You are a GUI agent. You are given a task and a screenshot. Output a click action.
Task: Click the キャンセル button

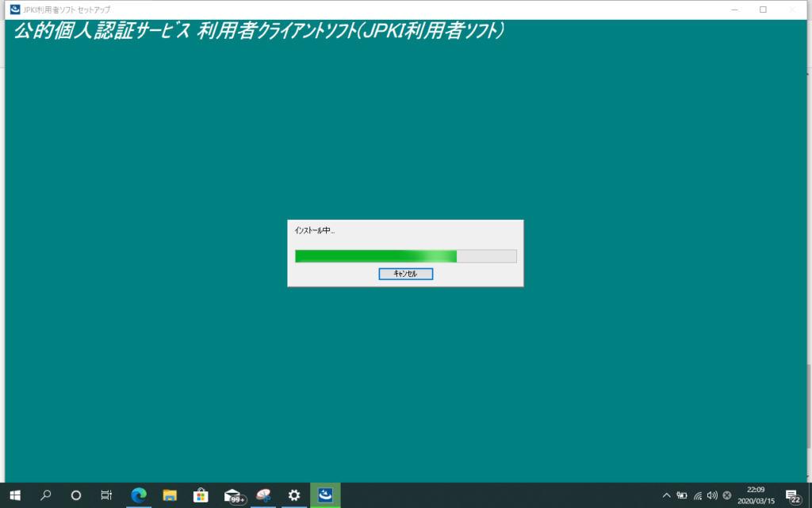405,274
